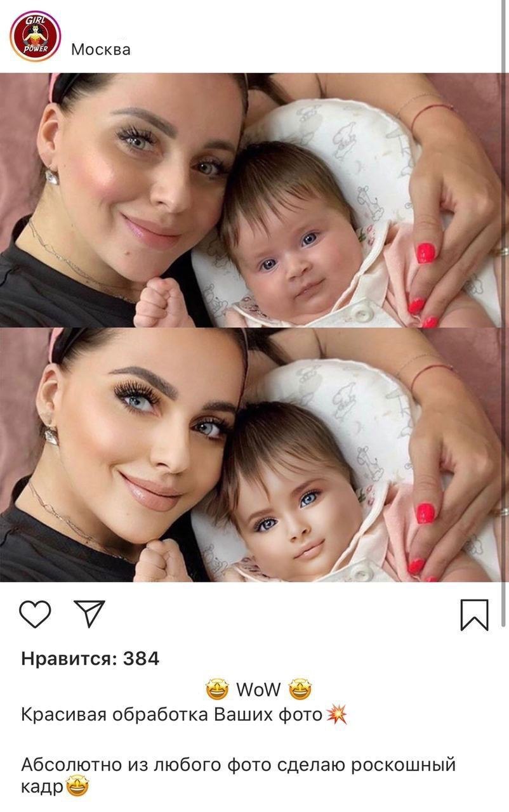This screenshot has width=509, height=812.
Task: Open the Girl Power profile avatar
Action: pos(35,36)
